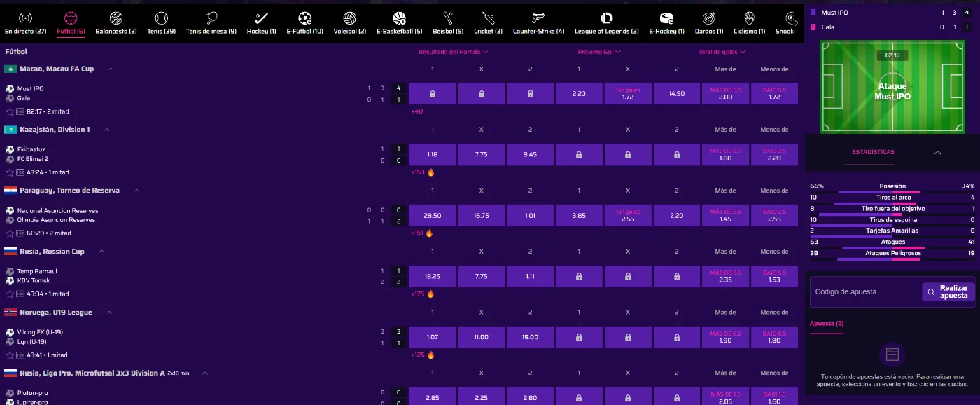The image size is (980, 405).
Task: Select the Baloncesto sport icon
Action: click(x=116, y=18)
